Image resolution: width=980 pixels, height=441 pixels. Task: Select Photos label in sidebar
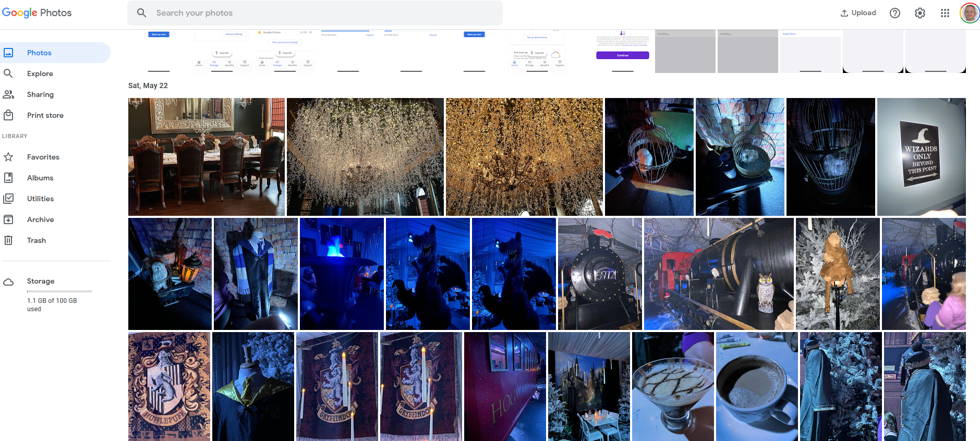[39, 53]
